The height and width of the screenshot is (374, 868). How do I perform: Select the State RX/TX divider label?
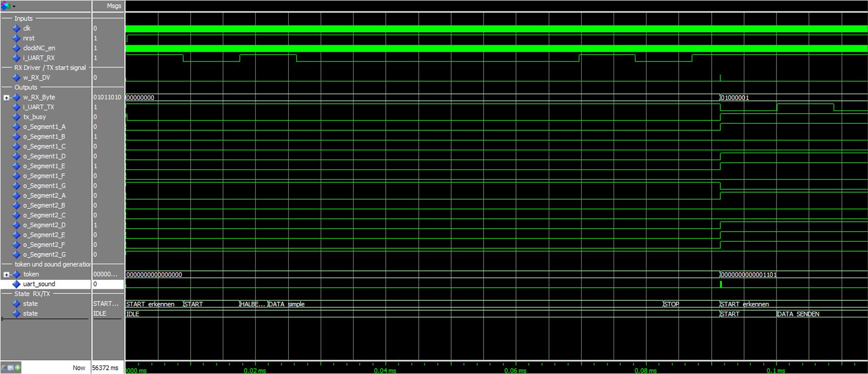(32, 294)
